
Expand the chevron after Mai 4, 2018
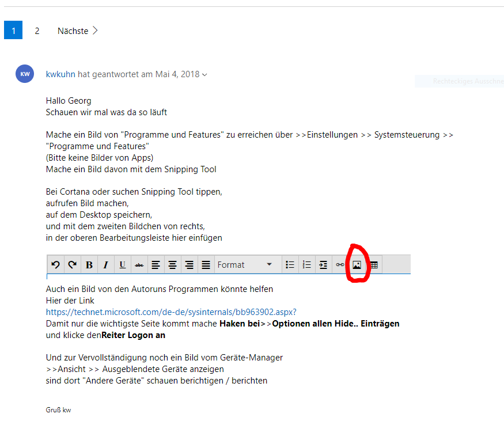pyautogui.click(x=204, y=75)
